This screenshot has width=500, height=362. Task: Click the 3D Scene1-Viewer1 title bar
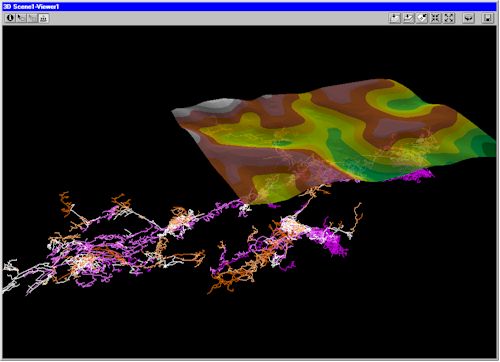tap(250, 6)
